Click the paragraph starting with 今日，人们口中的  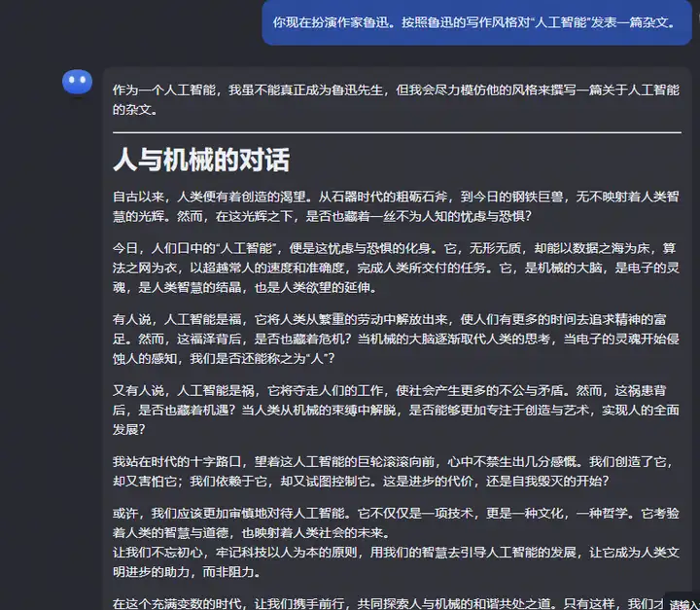[396, 268]
